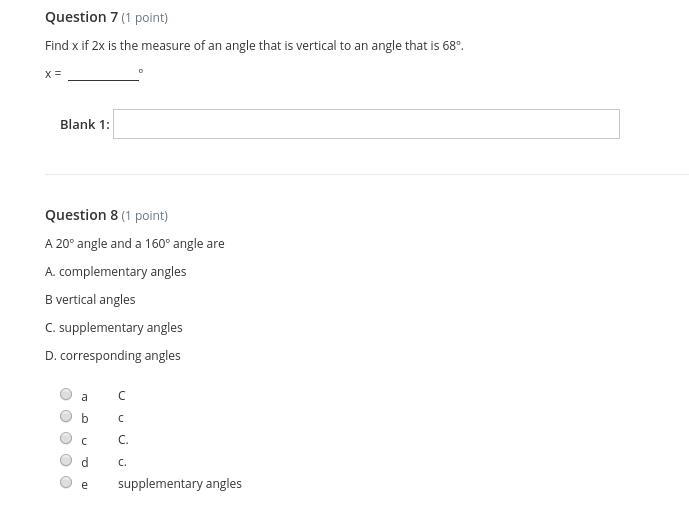
Task: Click the Question 7 heading
Action: click(82, 17)
